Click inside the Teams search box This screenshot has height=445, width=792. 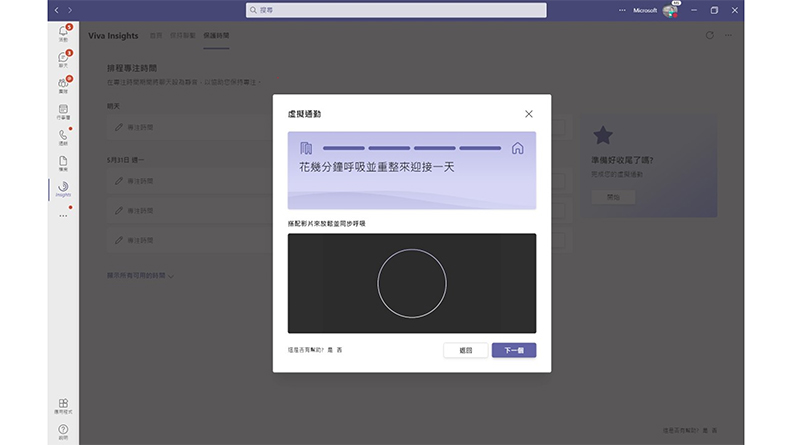pyautogui.click(x=396, y=10)
